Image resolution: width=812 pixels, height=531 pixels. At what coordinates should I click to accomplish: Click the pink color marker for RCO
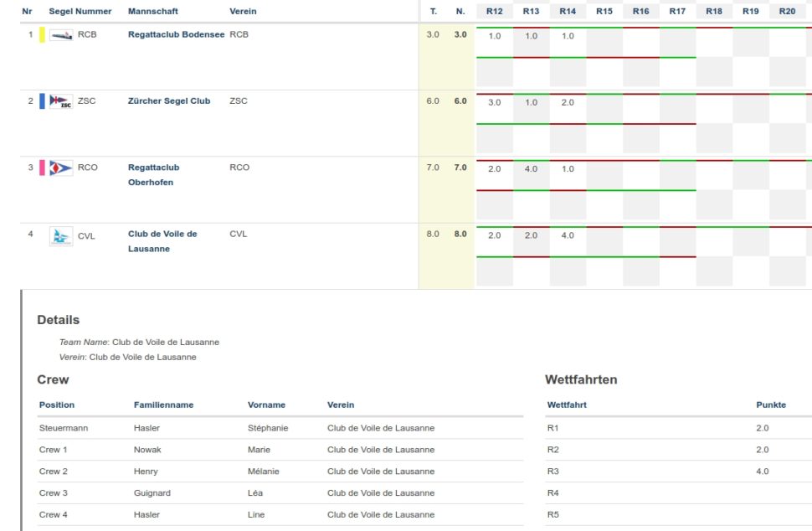[x=42, y=168]
